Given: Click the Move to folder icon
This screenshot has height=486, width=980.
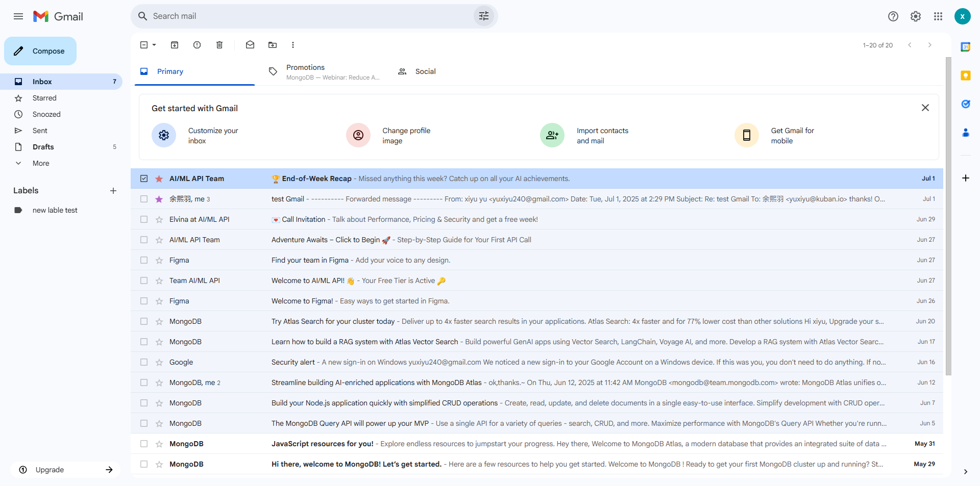Looking at the screenshot, I should (273, 45).
